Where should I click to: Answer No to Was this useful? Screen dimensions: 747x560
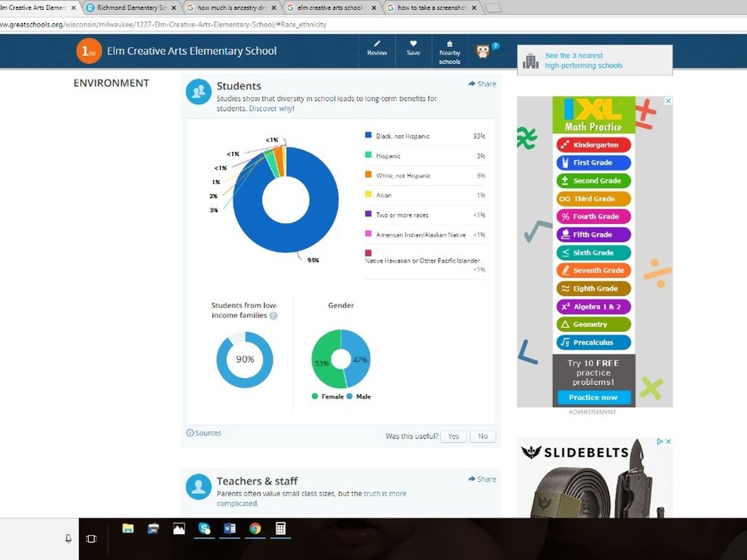point(483,436)
